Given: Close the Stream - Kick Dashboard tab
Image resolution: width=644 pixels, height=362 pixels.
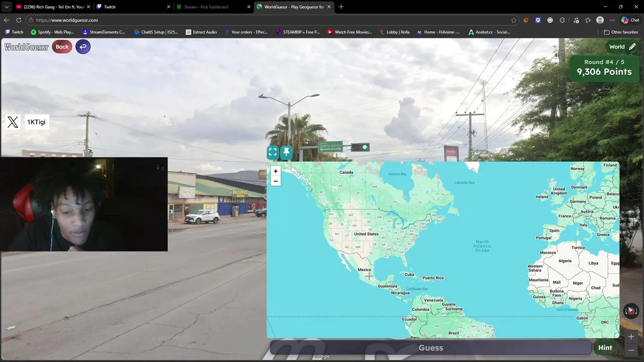Looking at the screenshot, I should [x=249, y=7].
